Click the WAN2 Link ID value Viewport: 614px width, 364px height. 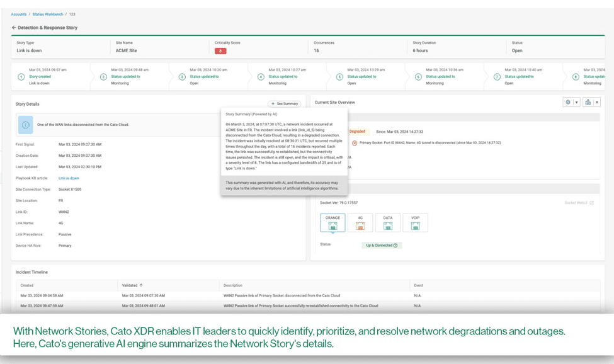tap(64, 212)
